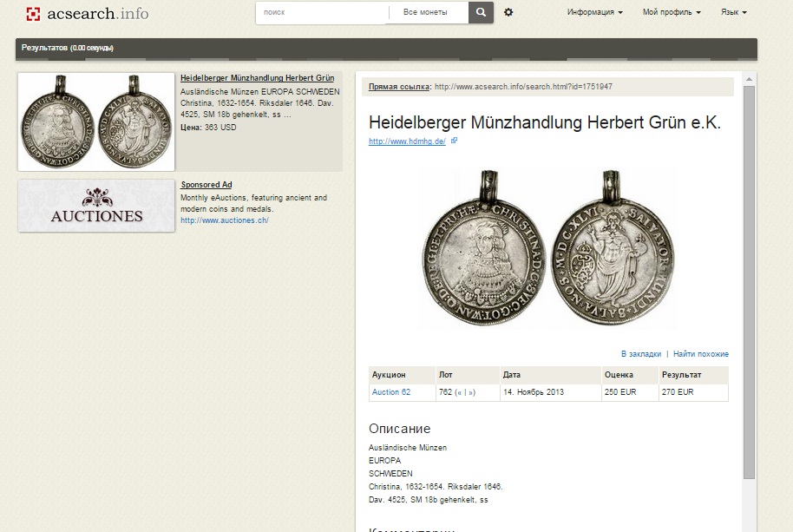Open search settings gear icon
The image size is (793, 532).
point(508,12)
